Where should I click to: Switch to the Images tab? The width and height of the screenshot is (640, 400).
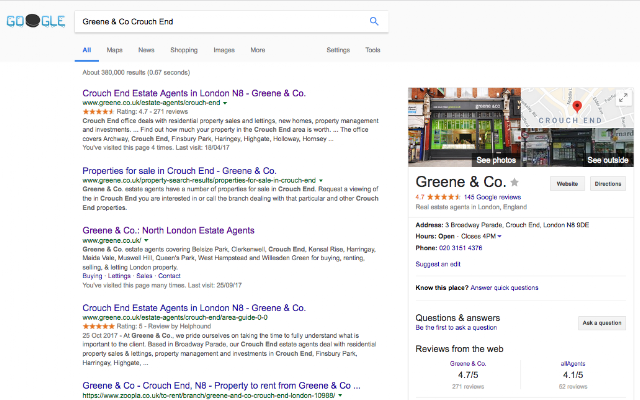click(x=224, y=50)
